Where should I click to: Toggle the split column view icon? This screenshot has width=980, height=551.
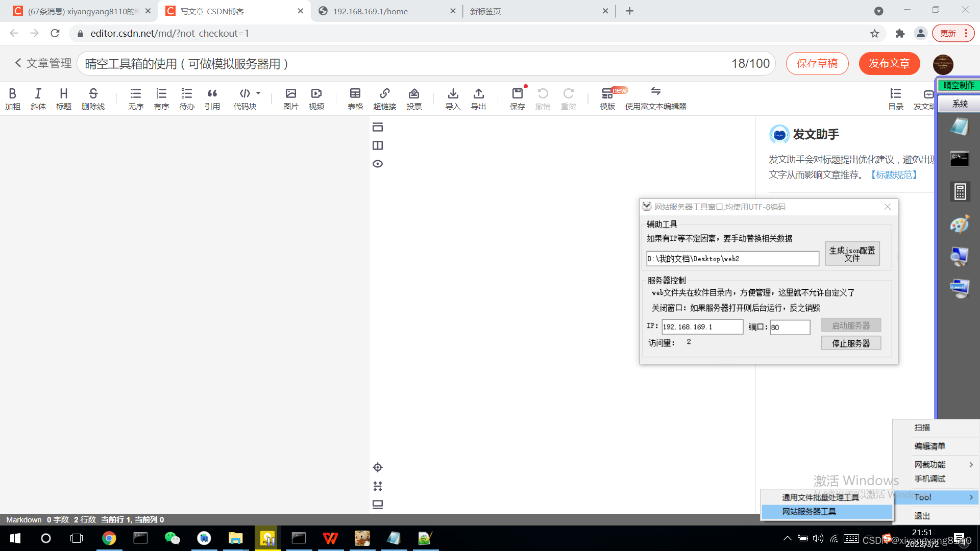click(x=378, y=145)
